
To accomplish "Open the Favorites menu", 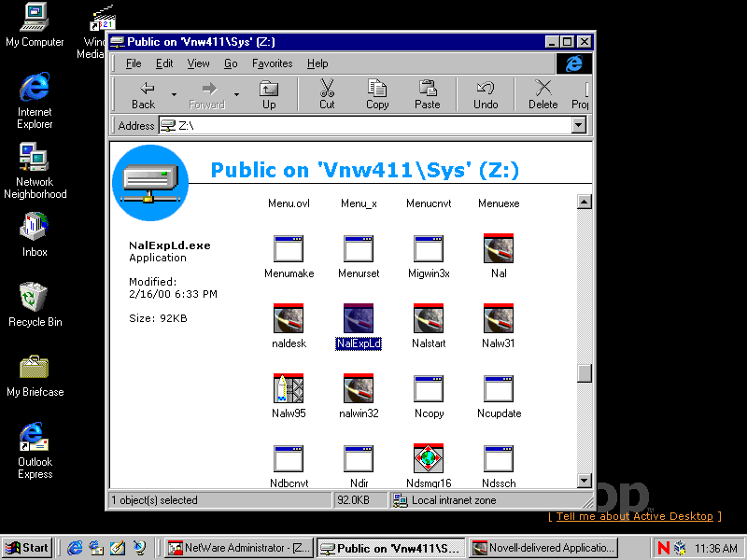I will tap(272, 63).
